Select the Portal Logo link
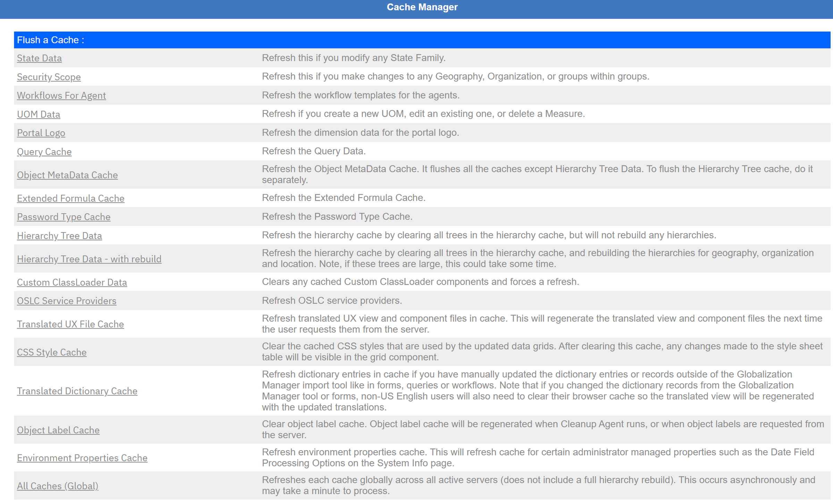 pyautogui.click(x=41, y=133)
